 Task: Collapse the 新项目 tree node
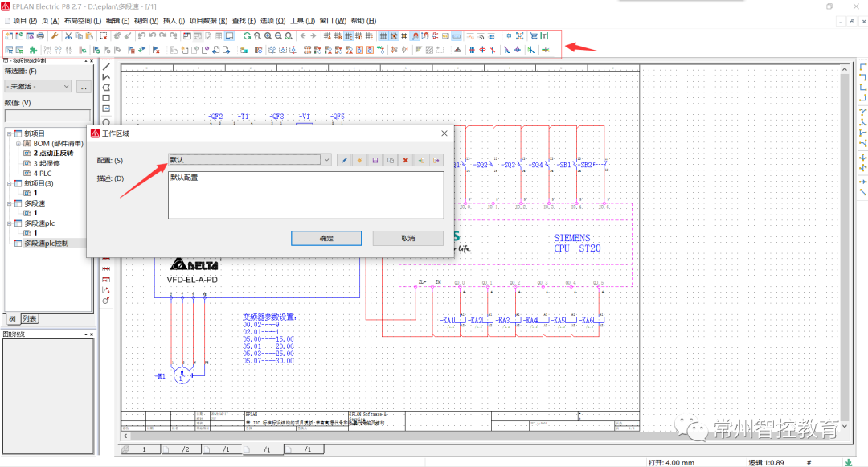click(x=10, y=133)
